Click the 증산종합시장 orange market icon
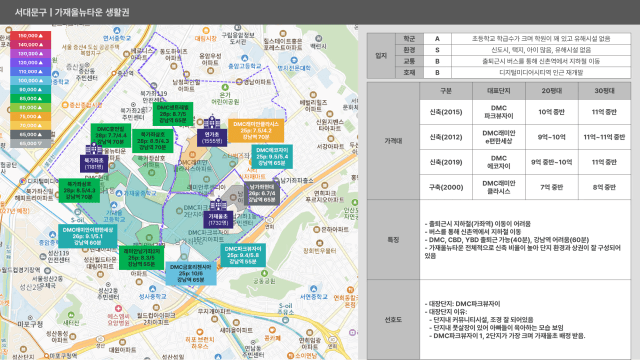Screen dimensions: 640x360 coord(65,105)
